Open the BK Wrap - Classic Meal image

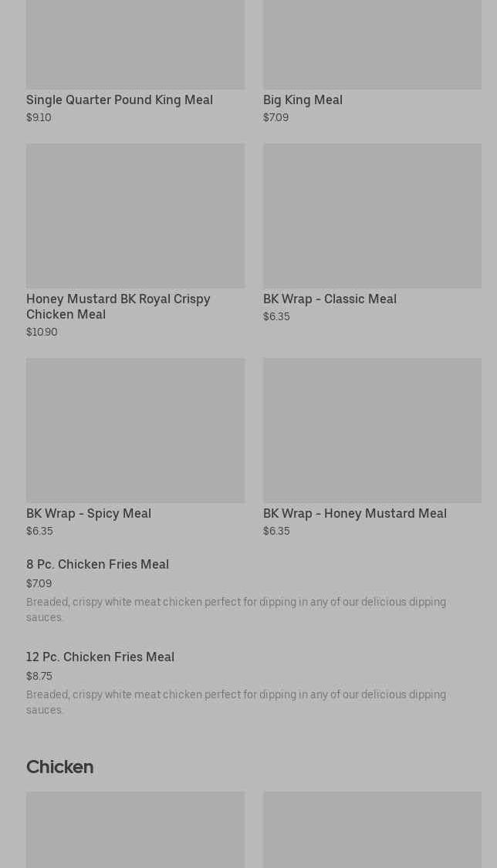372,215
